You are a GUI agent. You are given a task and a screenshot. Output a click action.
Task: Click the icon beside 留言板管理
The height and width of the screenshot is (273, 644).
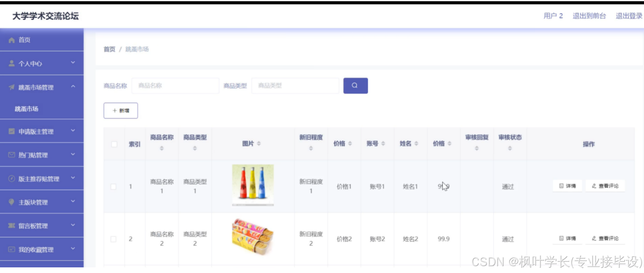coord(12,226)
